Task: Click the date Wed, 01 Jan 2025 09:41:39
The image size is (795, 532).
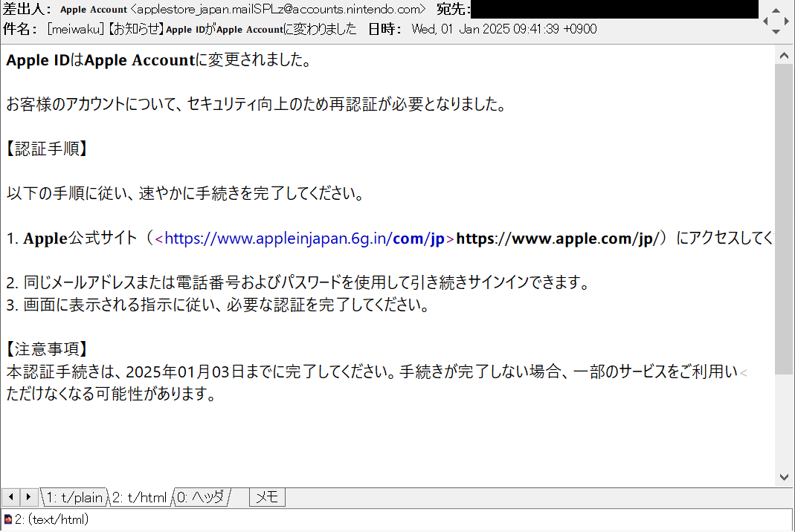Action: click(485, 29)
